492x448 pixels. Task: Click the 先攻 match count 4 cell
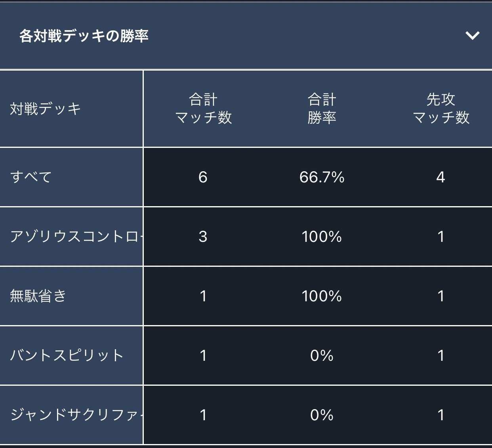(x=441, y=177)
